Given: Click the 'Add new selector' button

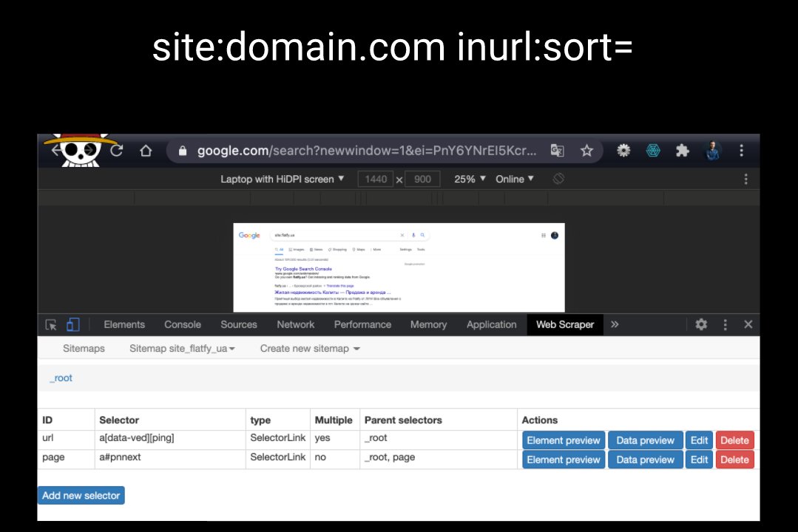Looking at the screenshot, I should [x=81, y=495].
